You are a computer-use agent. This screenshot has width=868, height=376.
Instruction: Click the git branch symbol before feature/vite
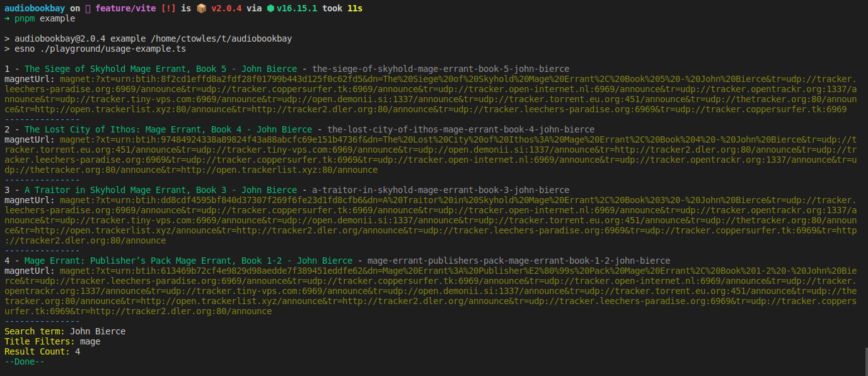[88, 8]
